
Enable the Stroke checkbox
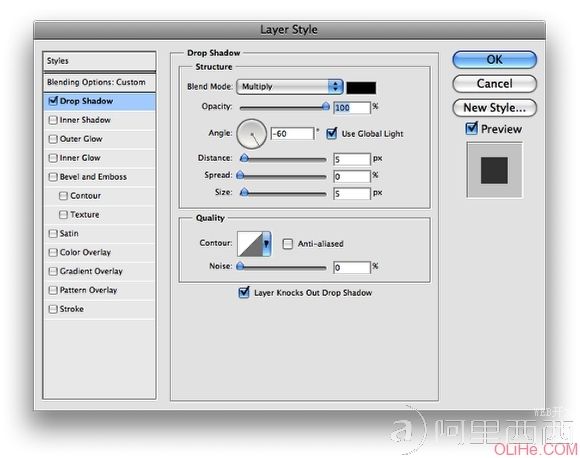(53, 309)
